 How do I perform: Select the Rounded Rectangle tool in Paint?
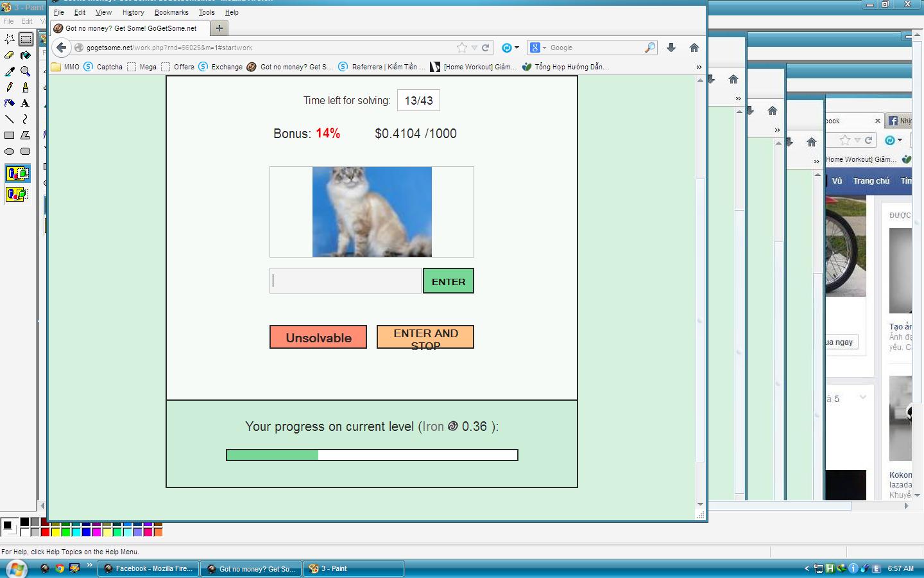[x=26, y=152]
